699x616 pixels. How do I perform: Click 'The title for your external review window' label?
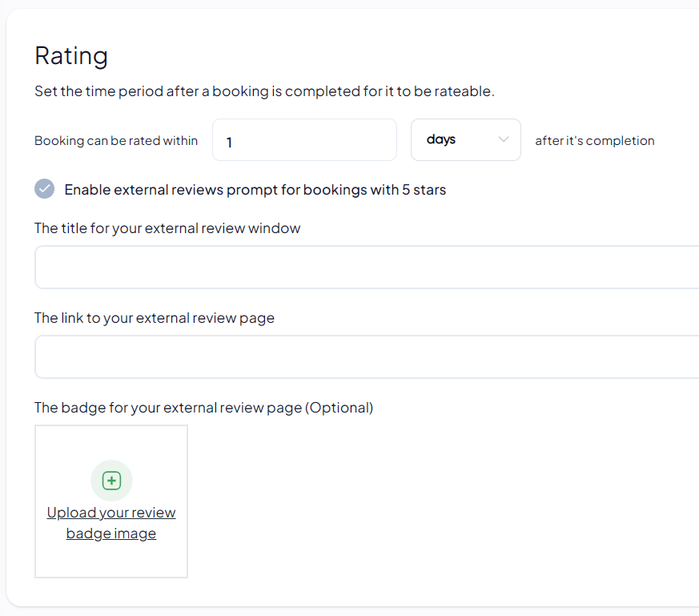(x=167, y=228)
